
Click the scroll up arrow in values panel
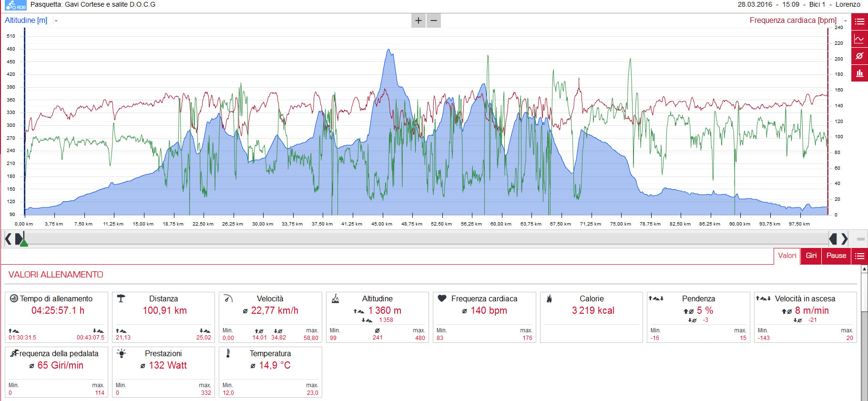[x=864, y=269]
